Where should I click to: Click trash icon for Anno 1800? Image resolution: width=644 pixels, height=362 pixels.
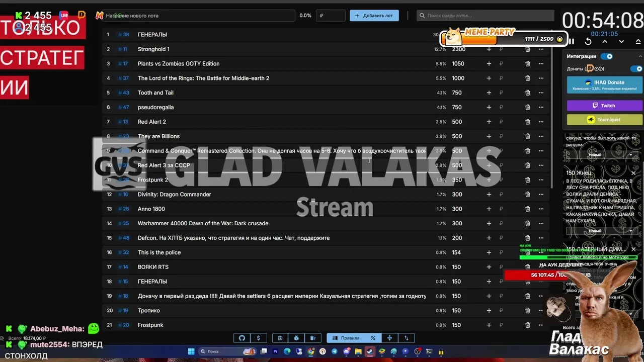527,209
